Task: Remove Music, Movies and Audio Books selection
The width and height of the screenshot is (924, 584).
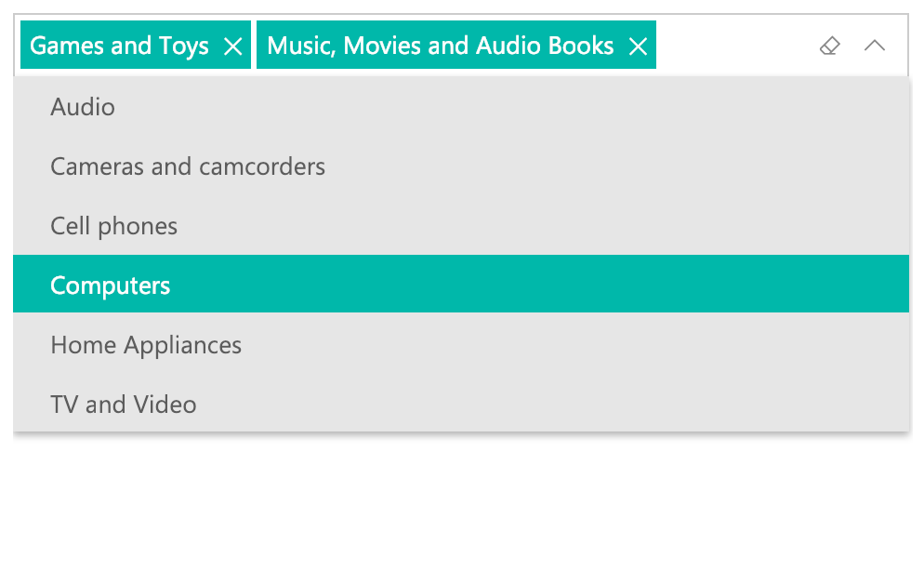Action: [x=638, y=46]
